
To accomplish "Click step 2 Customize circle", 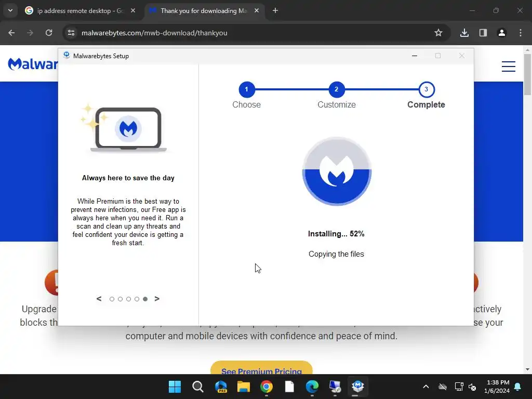I will tap(337, 89).
